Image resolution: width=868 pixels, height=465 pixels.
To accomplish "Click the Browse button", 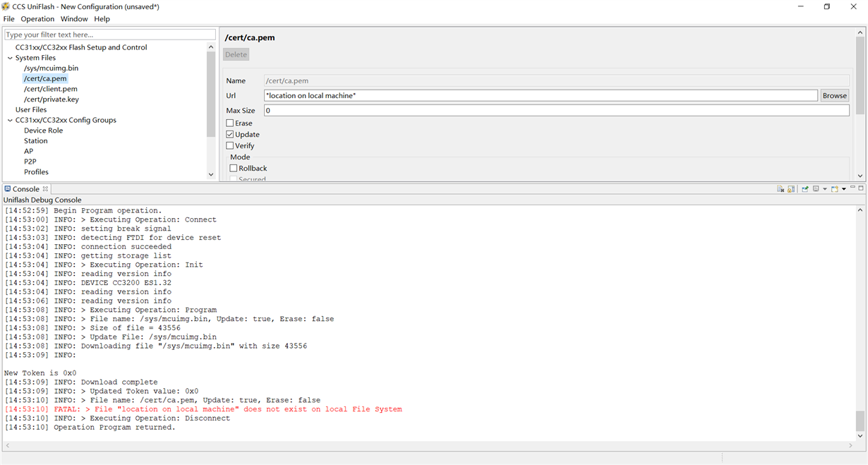I will (x=834, y=96).
